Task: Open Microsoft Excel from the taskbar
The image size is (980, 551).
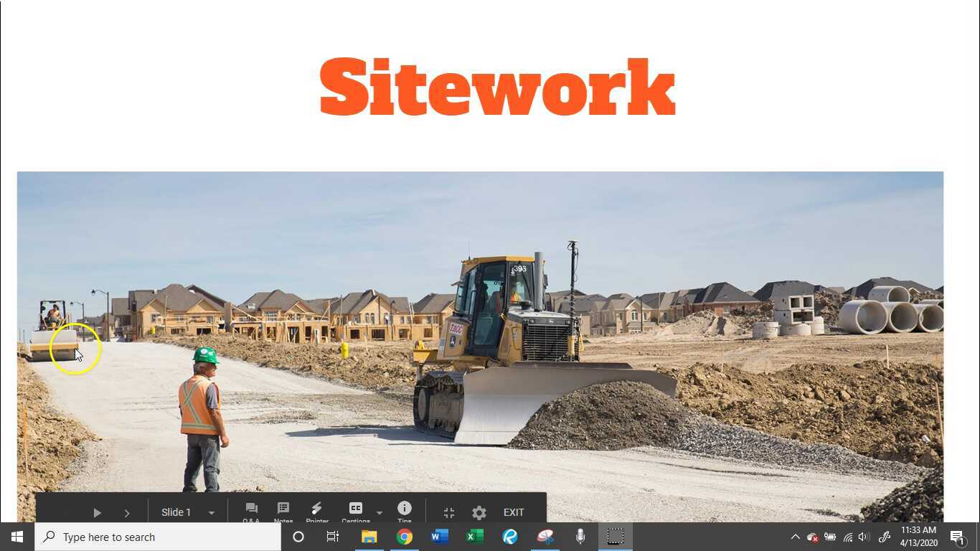Action: click(474, 536)
